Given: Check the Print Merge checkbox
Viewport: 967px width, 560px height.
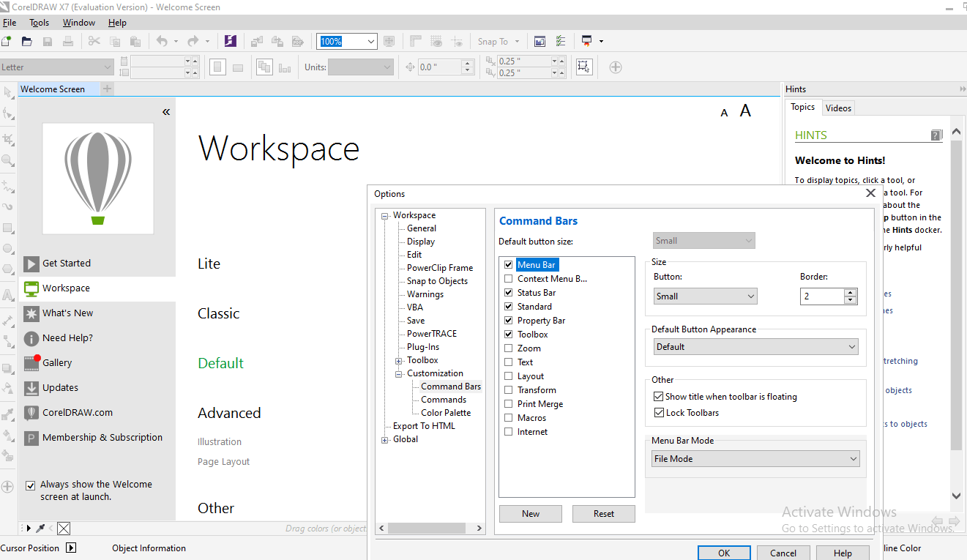Looking at the screenshot, I should point(509,404).
